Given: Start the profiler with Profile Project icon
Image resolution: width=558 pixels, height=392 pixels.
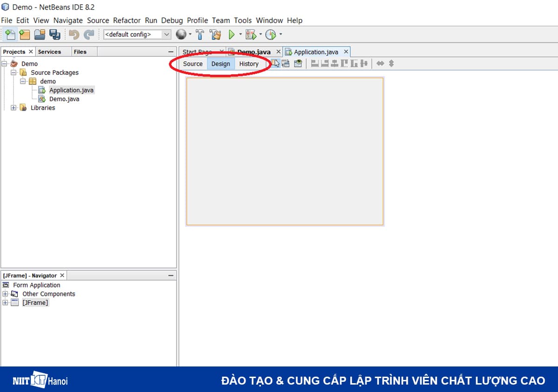Looking at the screenshot, I should click(x=270, y=34).
